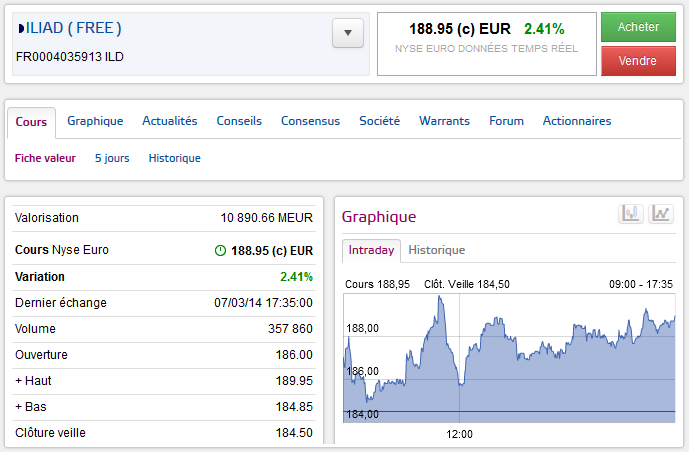
Task: Go to the Forum tab
Action: (x=506, y=121)
